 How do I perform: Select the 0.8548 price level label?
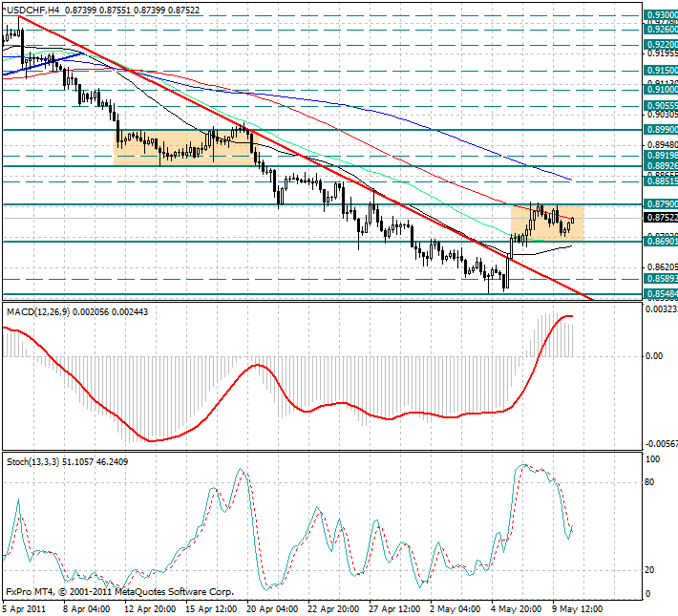point(661,294)
